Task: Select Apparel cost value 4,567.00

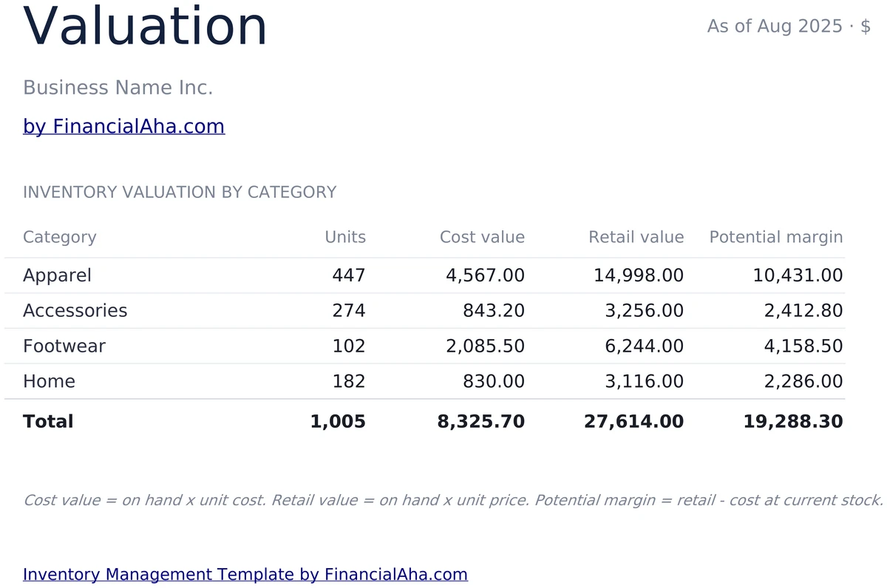Action: click(x=485, y=276)
